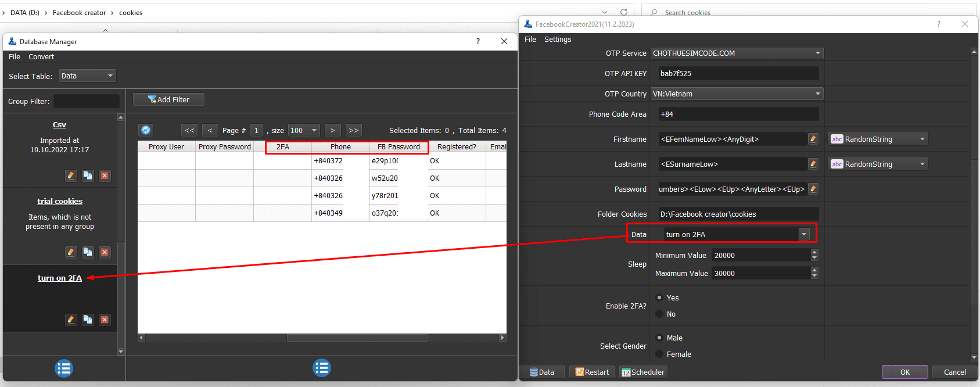
Task: Click the Add Filter button
Action: (x=168, y=99)
